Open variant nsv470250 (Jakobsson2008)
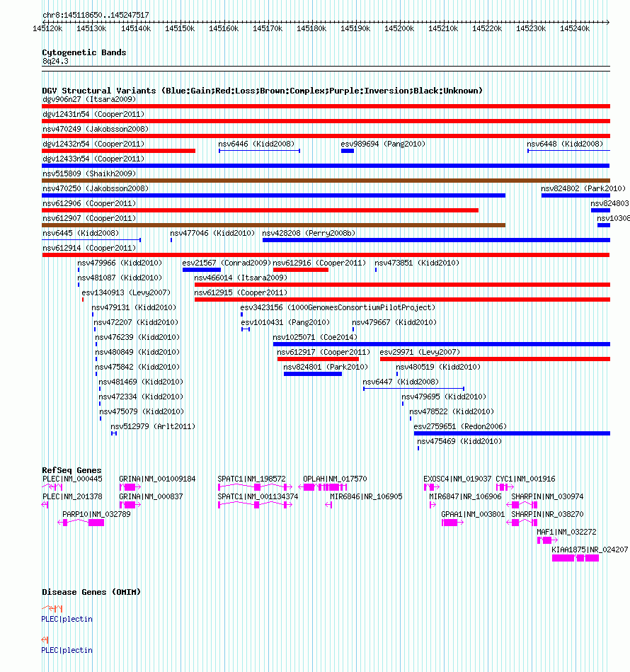This screenshot has height=672, width=630. (x=274, y=195)
